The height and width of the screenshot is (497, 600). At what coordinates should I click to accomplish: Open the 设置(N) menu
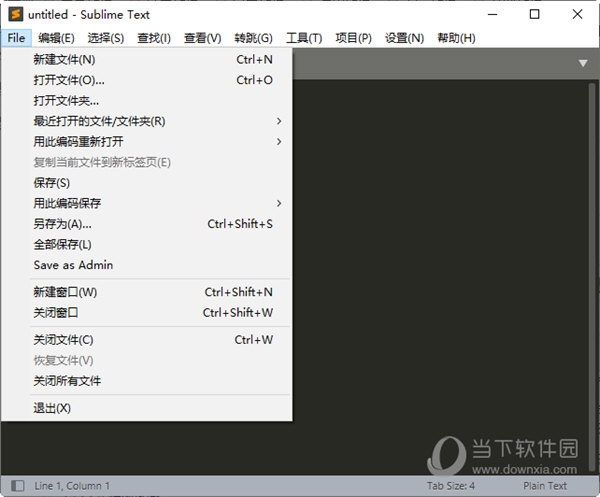click(404, 38)
